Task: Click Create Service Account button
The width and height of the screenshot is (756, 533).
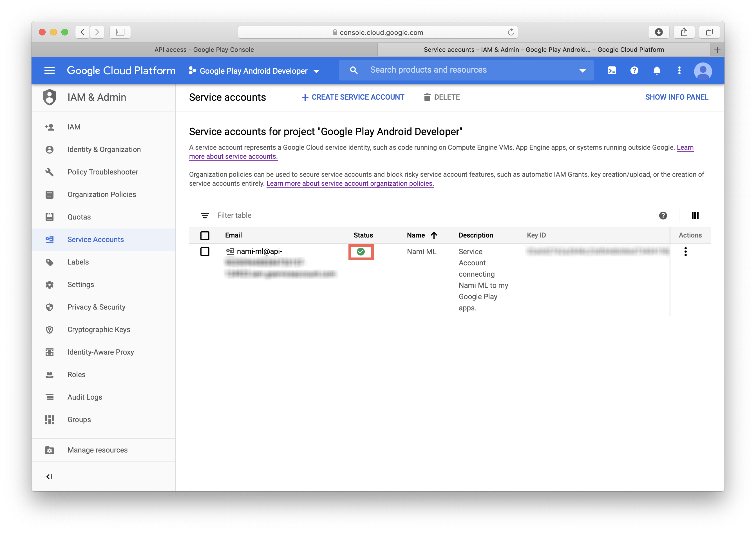Action: [x=353, y=97]
